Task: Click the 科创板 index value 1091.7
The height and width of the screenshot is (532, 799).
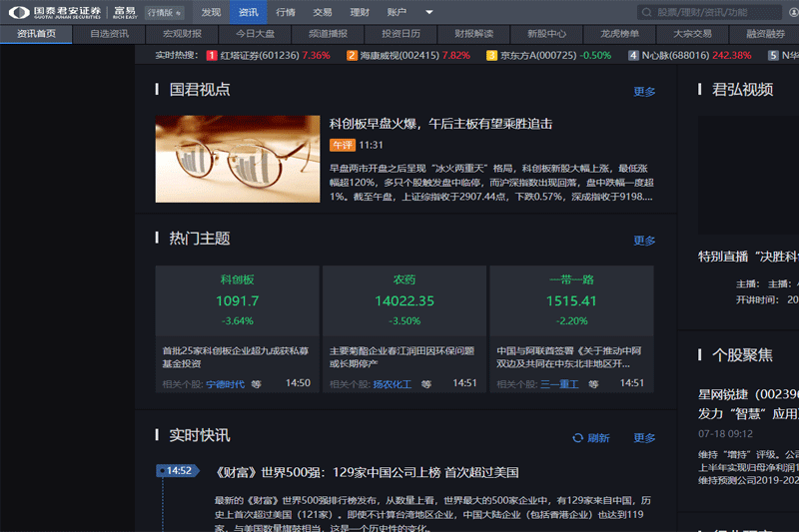Action: 238,300
